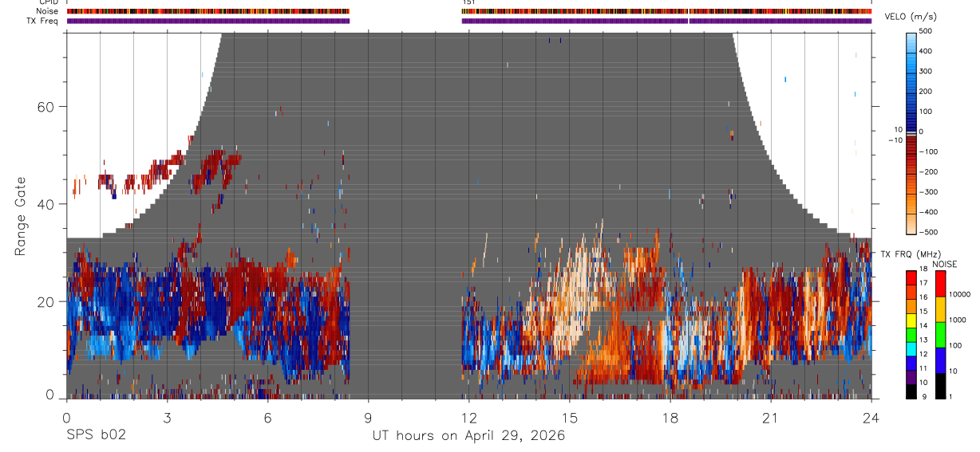
Task: Click the 21 tick on UT hours axis
Action: click(x=770, y=417)
